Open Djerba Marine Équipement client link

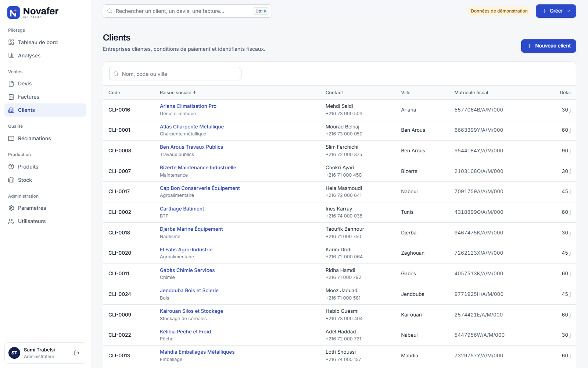coord(191,229)
